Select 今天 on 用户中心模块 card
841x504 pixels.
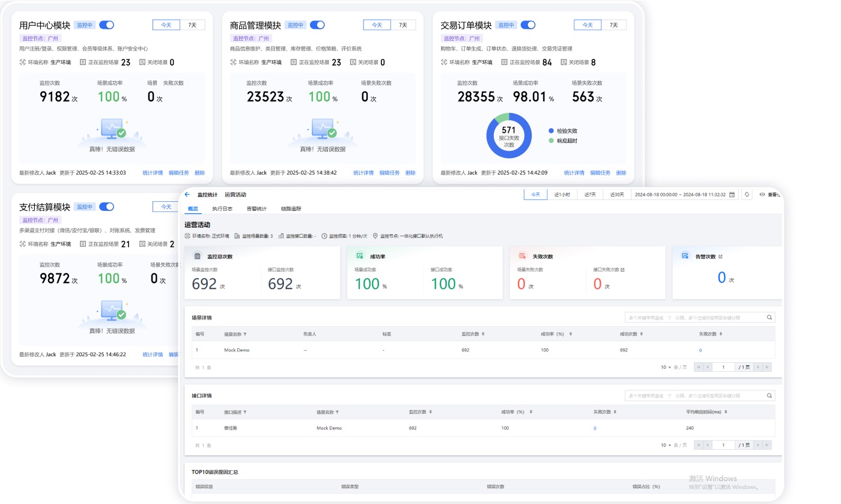166,25
